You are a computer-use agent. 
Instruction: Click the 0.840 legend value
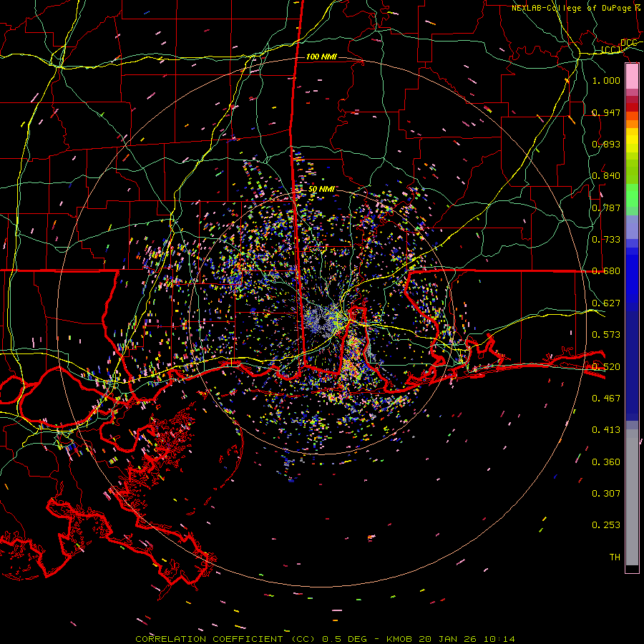tap(606, 176)
